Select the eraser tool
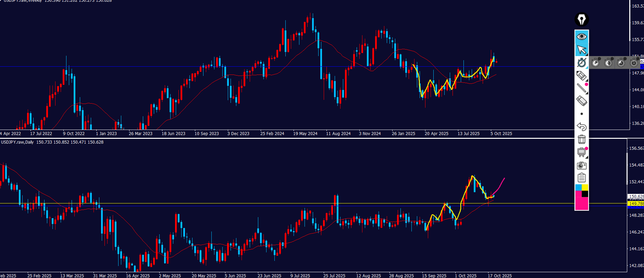The width and height of the screenshot is (644, 278). [581, 101]
